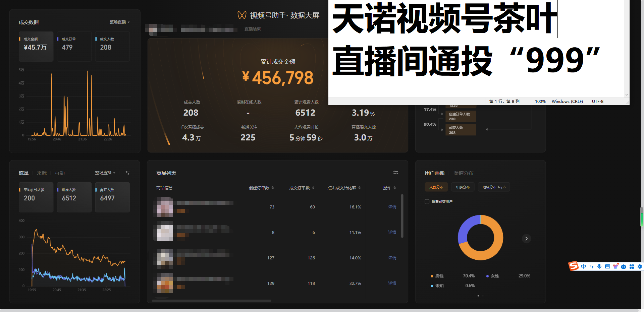
Task: Select the region distribution Top5 button
Action: [x=494, y=187]
